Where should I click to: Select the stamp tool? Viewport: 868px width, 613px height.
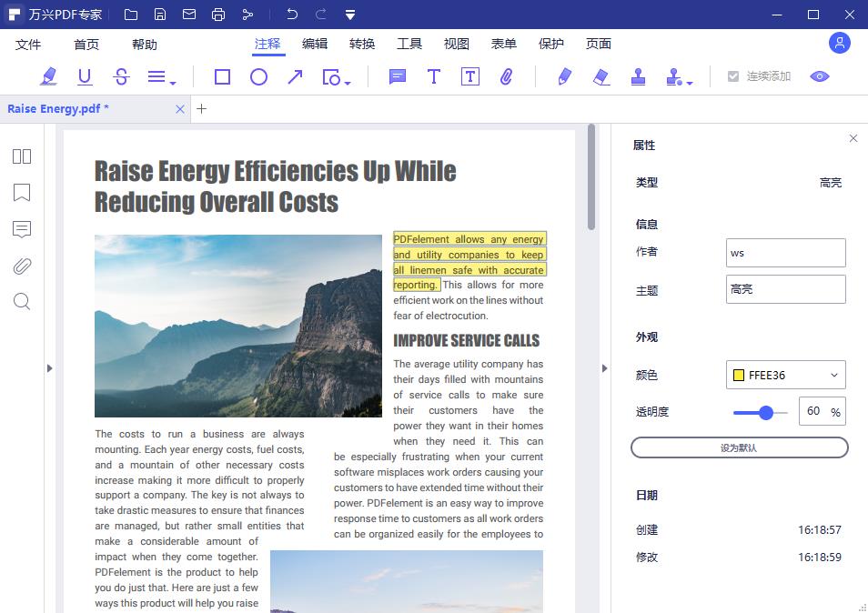[x=638, y=77]
